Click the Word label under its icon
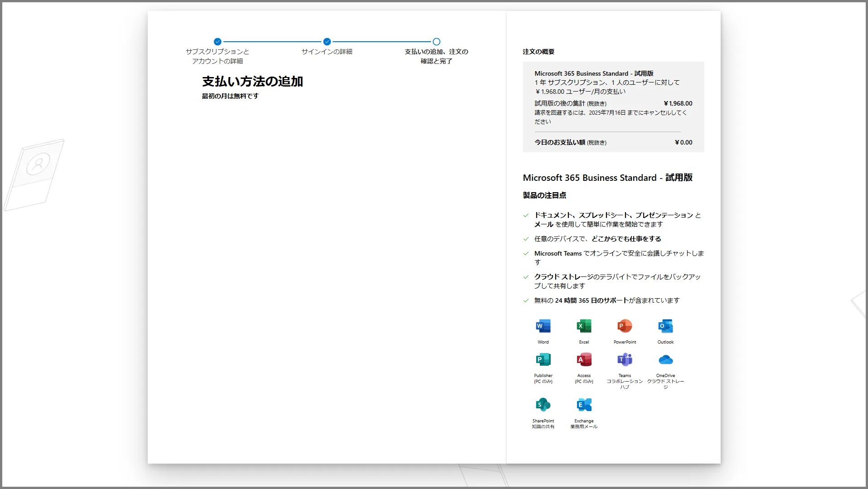The height and width of the screenshot is (489, 868). pos(543,342)
